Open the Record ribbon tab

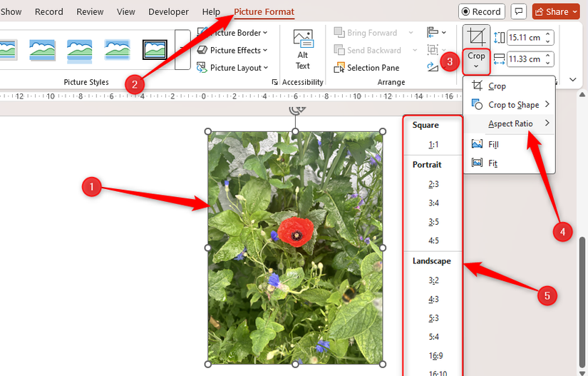tap(48, 11)
